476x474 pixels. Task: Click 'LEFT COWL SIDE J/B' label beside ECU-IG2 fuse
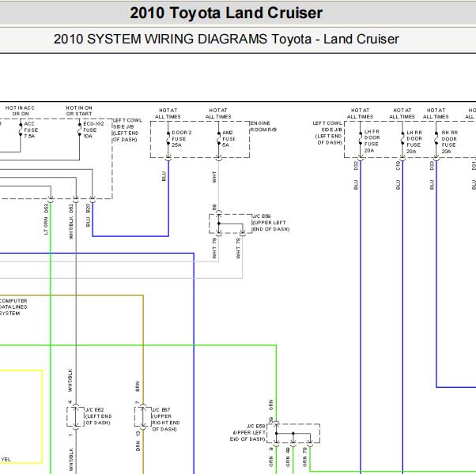point(127,130)
